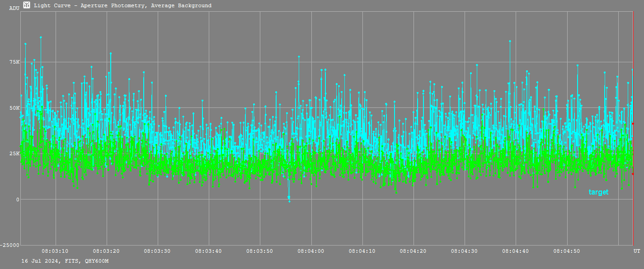Click the 08:03:30 time label

click(x=157, y=250)
